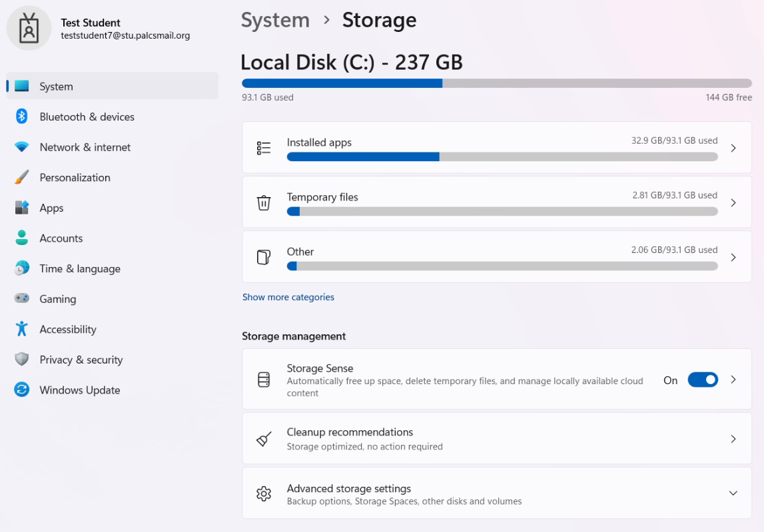764x532 pixels.
Task: Click the Storage management heading
Action: pos(293,336)
